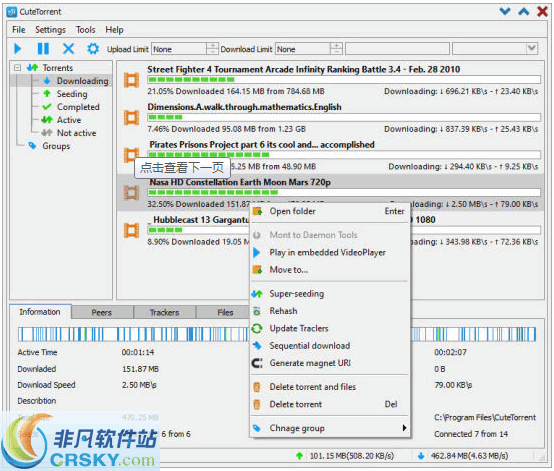554x471 pixels.
Task: Select the Completed filter in the tree
Action: (78, 107)
